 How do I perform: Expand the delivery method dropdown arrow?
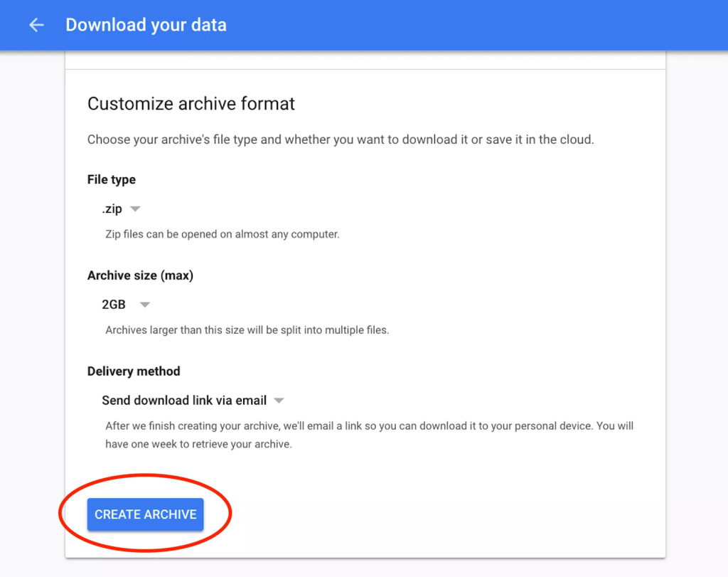279,401
